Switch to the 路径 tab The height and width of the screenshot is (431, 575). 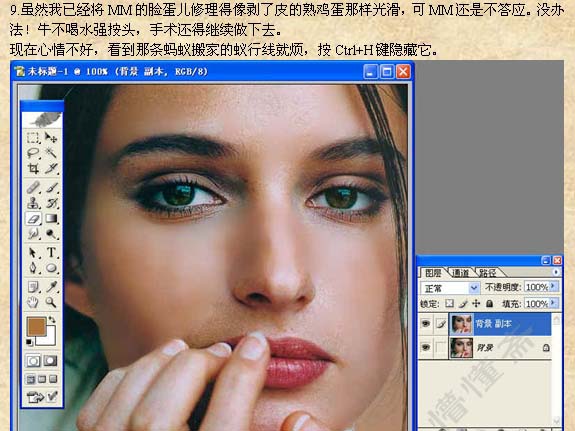487,273
